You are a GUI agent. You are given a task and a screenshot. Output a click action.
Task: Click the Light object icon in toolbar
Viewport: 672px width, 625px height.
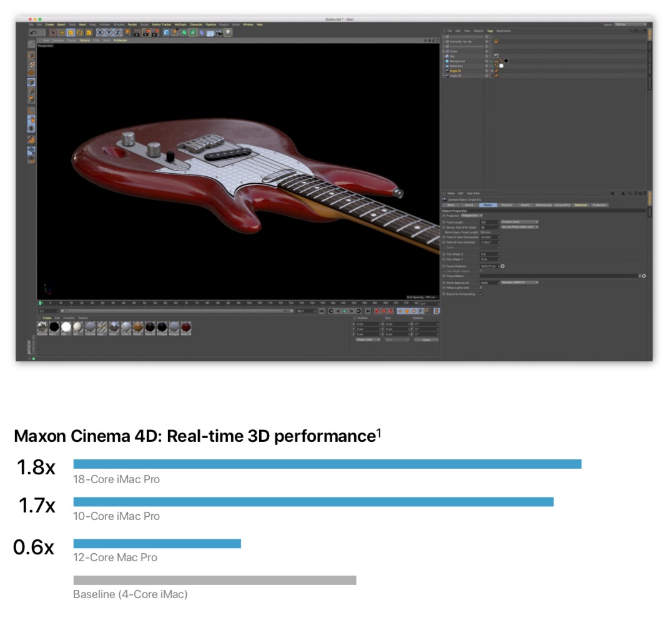click(229, 32)
